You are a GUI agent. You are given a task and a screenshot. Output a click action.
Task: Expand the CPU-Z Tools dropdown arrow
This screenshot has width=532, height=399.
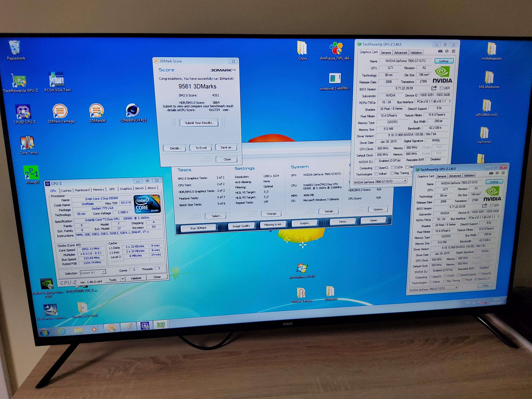[x=122, y=279]
